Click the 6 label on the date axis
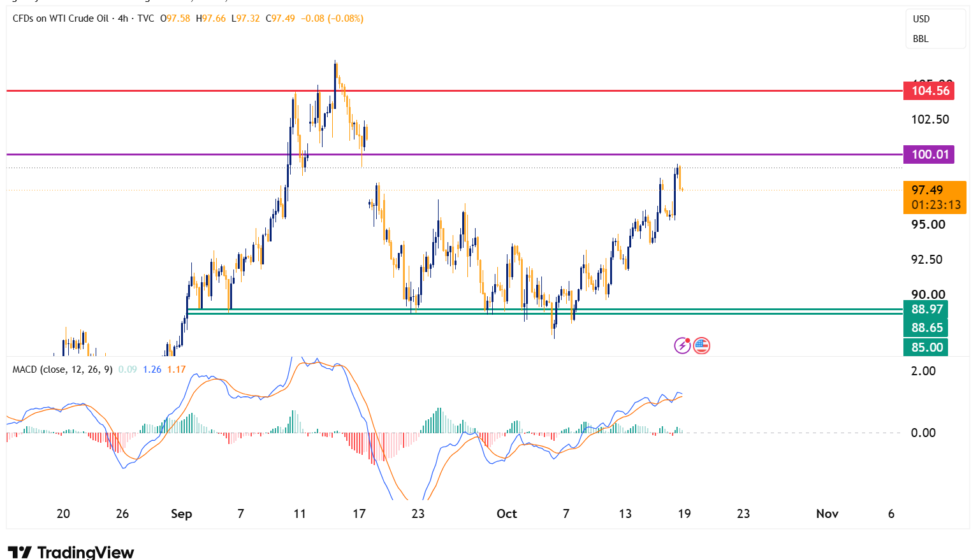Screen dimensions: 978x560 (x=891, y=513)
